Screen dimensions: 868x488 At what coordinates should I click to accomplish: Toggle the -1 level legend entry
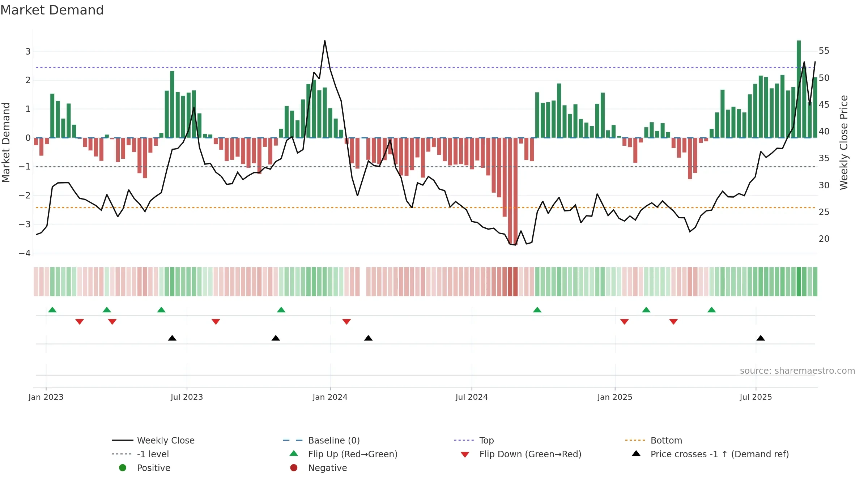[x=140, y=454]
